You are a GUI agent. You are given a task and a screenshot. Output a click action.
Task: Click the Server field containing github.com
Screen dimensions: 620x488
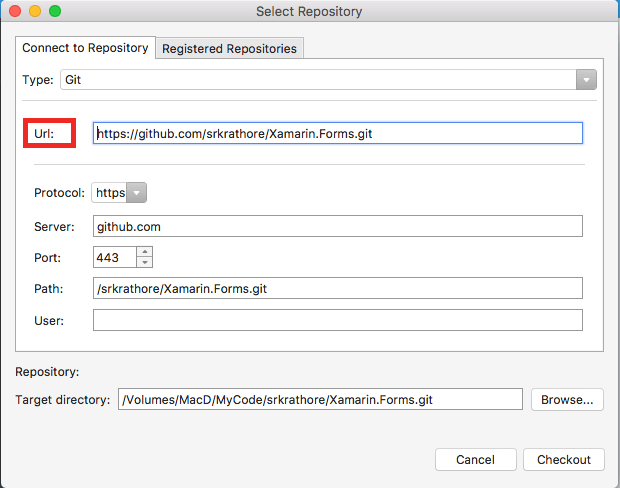click(x=337, y=226)
